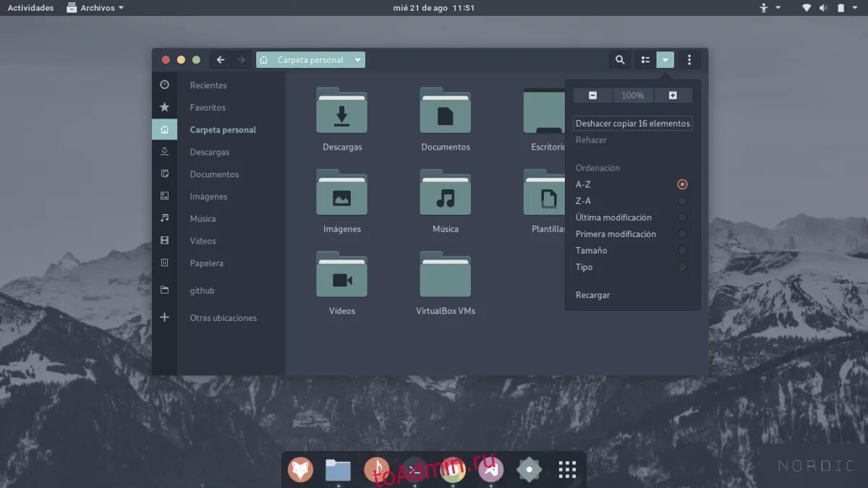
Task: Zoom out with the minus button
Action: point(593,95)
